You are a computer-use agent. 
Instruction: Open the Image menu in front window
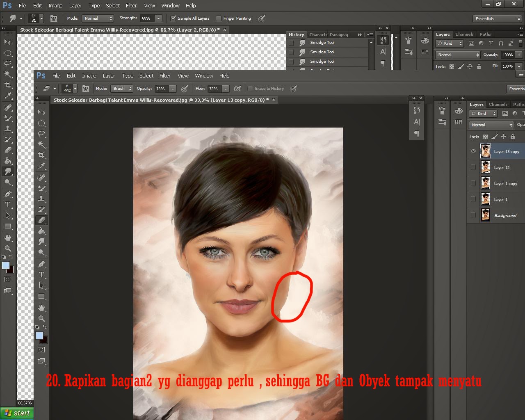click(x=89, y=76)
